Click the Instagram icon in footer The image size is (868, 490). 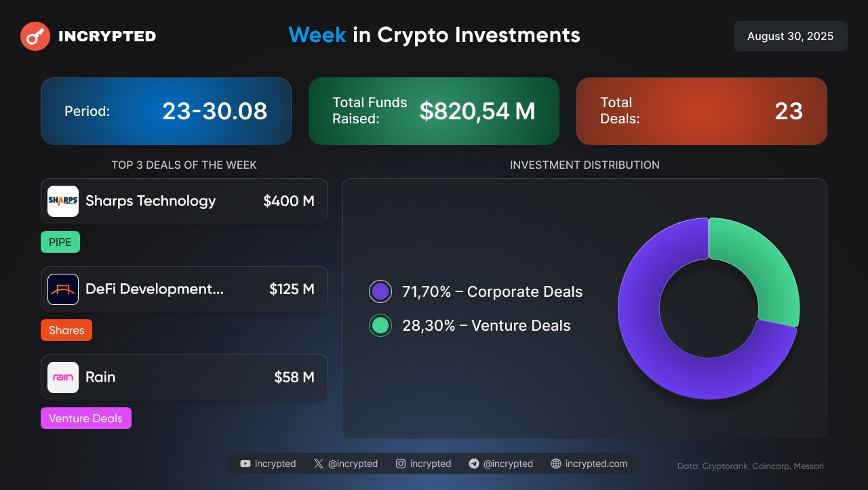coord(401,464)
